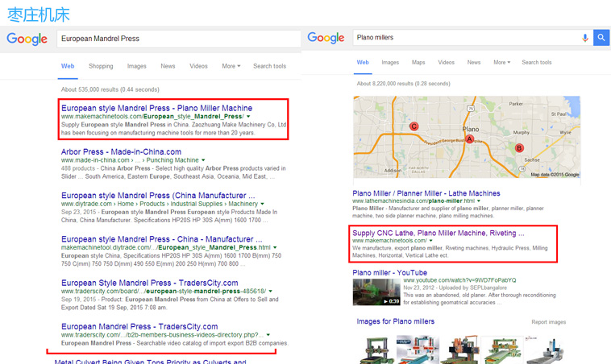The height and width of the screenshot is (364, 611).
Task: Open Search tools in left results
Action: tap(270, 66)
